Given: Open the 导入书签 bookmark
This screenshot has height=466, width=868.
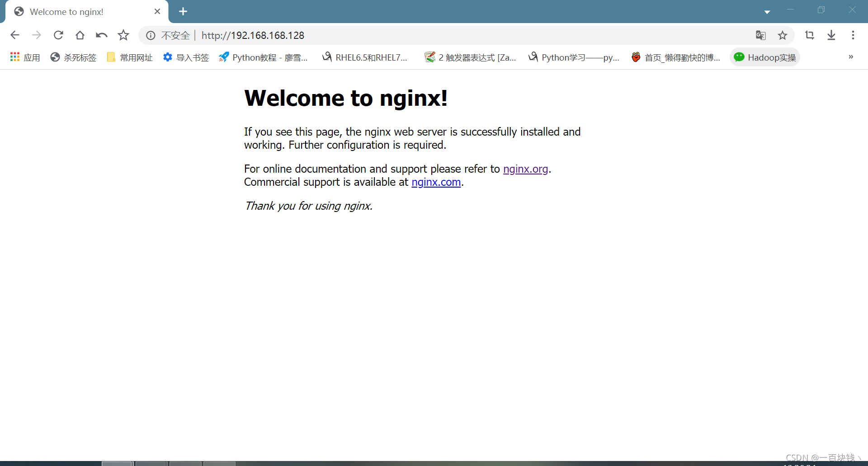Looking at the screenshot, I should tap(186, 57).
